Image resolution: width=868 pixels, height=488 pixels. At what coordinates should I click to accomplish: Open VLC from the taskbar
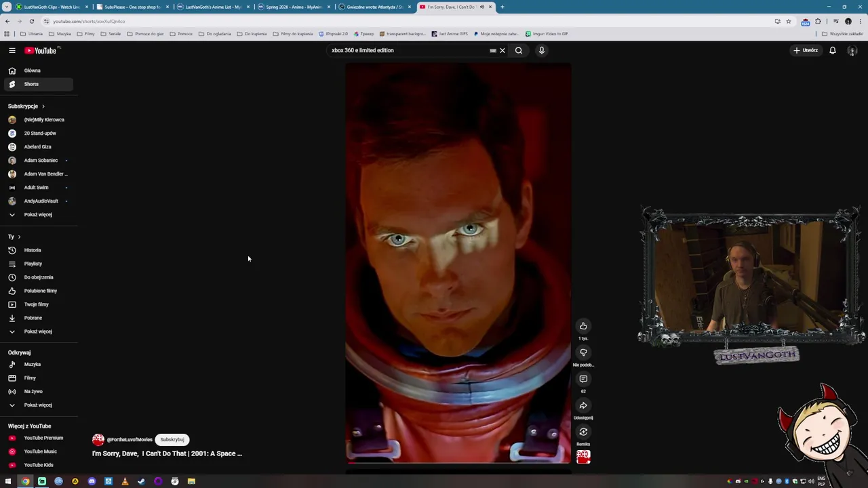click(x=125, y=481)
